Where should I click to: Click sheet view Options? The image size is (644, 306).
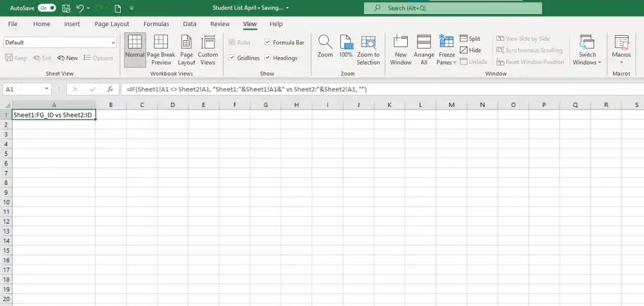[98, 58]
